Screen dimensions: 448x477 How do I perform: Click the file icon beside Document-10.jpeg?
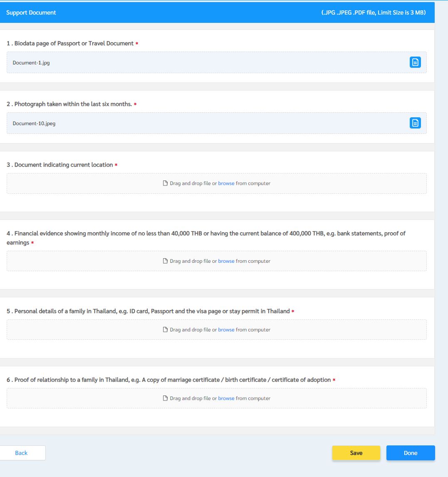415,123
